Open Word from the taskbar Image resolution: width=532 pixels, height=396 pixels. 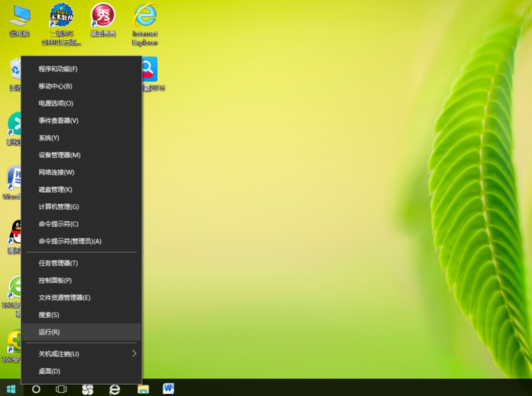pos(169,389)
